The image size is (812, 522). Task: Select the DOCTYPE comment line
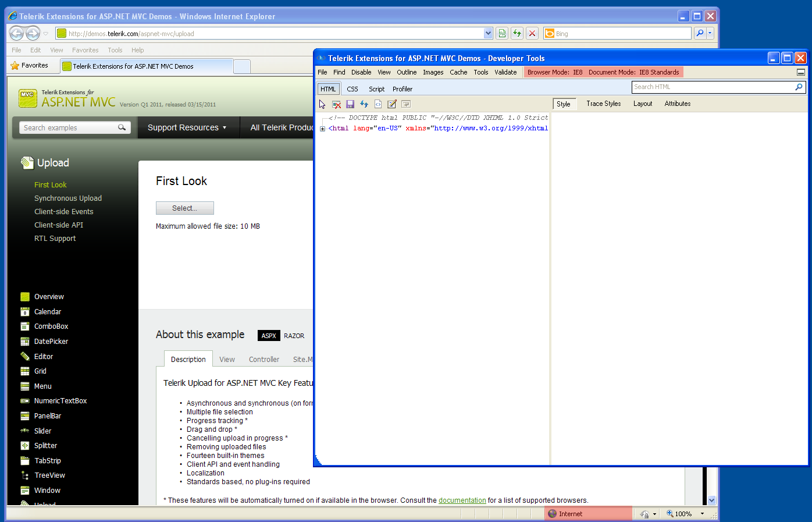[x=439, y=118]
